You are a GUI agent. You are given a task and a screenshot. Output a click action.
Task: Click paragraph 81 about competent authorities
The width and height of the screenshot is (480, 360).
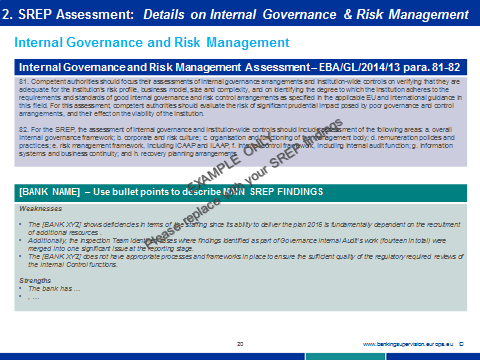coord(240,98)
